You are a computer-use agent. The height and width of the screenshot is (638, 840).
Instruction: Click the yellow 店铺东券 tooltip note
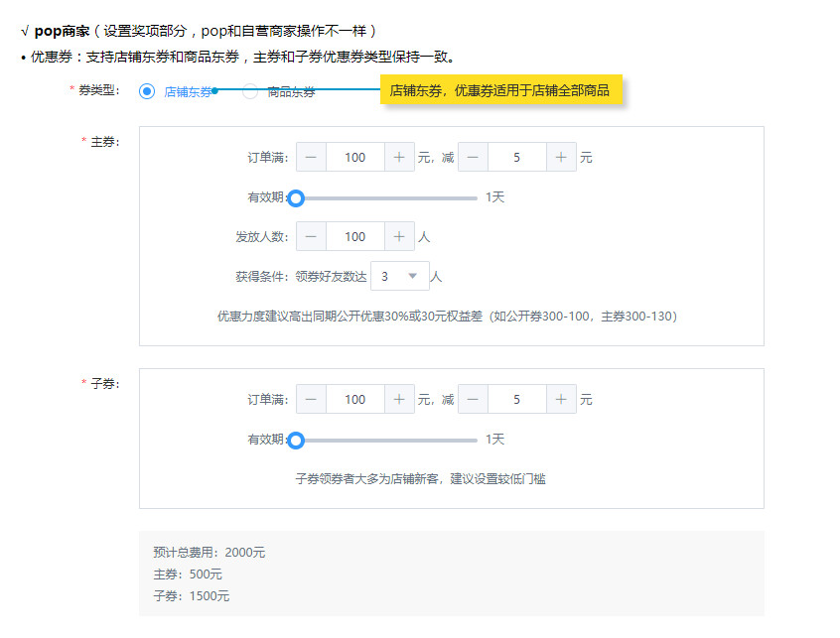coord(500,90)
